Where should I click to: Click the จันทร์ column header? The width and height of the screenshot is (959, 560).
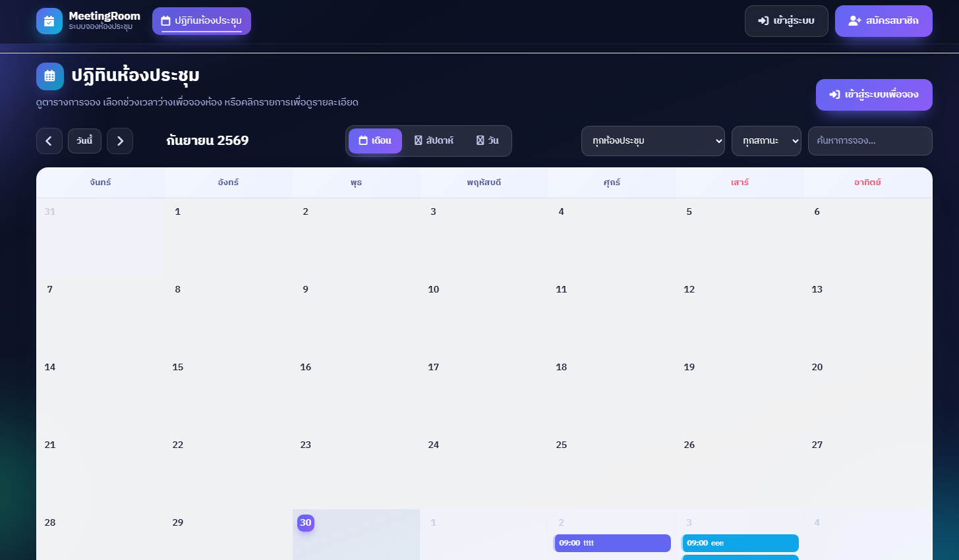pos(100,182)
